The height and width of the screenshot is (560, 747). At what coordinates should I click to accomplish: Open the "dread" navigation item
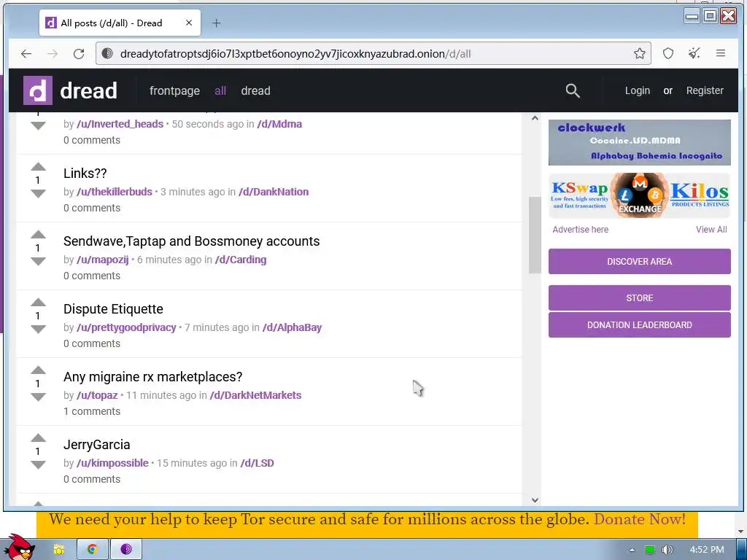pyautogui.click(x=255, y=90)
